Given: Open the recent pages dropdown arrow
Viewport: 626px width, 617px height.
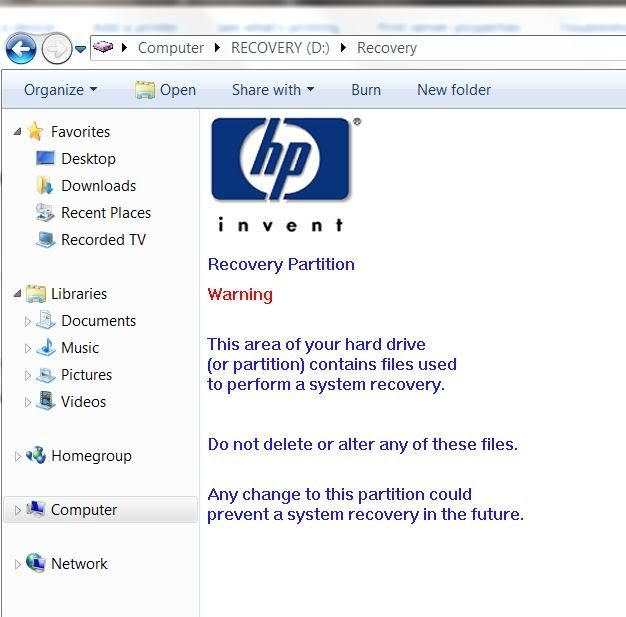Looking at the screenshot, I should click(81, 49).
